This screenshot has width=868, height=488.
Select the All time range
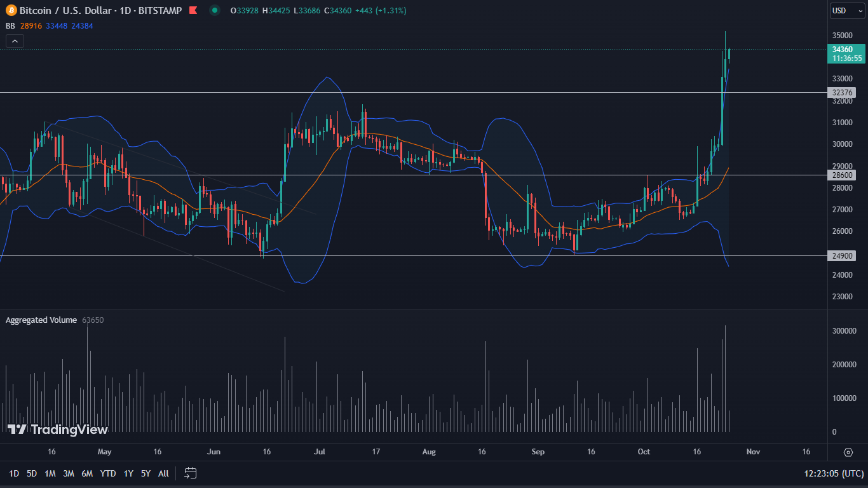[x=163, y=473]
